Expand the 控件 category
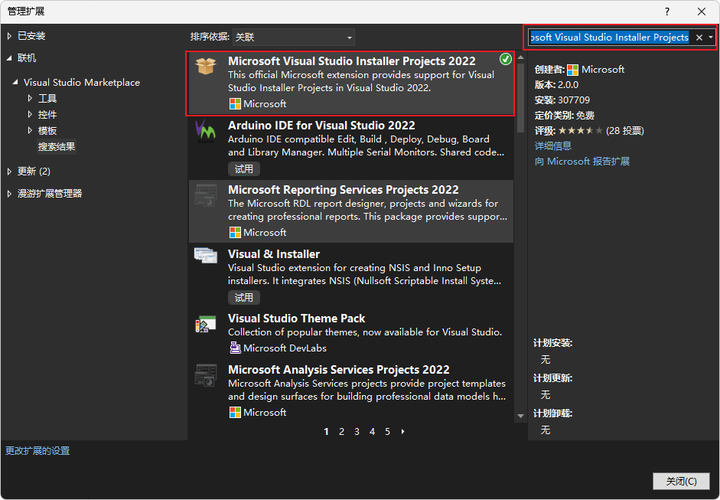 tap(30, 114)
